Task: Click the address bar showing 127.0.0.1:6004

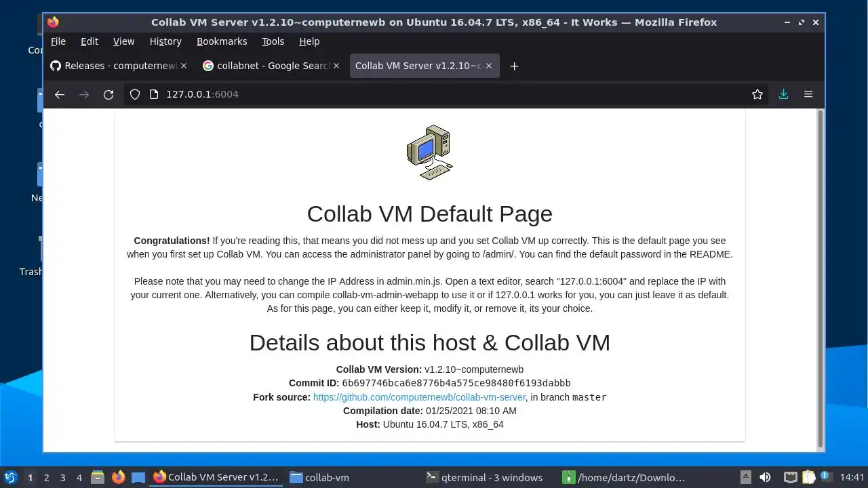Action: point(448,94)
